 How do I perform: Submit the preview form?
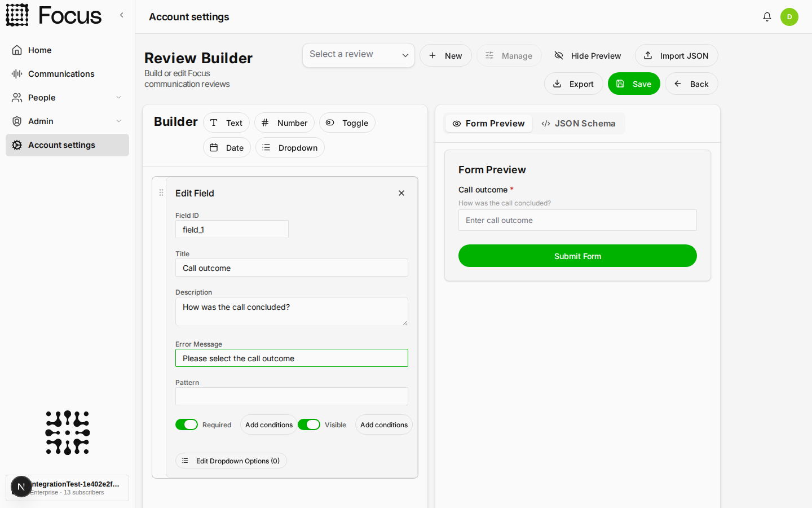click(x=577, y=256)
